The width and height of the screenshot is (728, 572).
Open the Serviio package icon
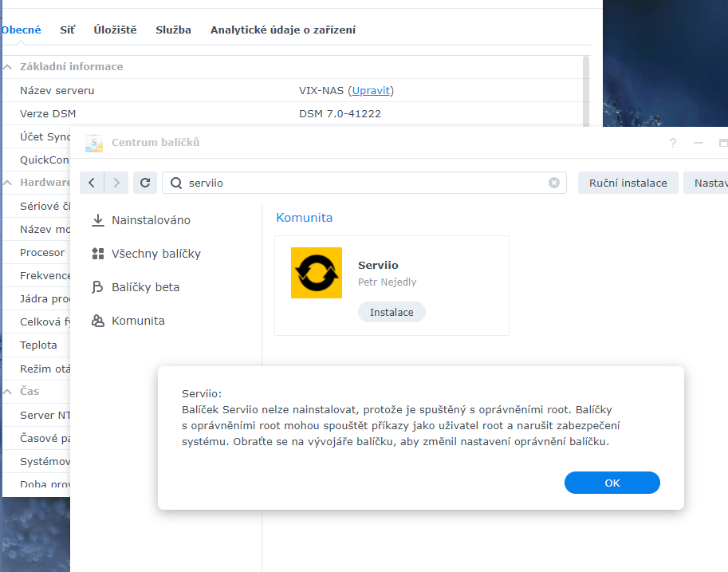(x=317, y=273)
